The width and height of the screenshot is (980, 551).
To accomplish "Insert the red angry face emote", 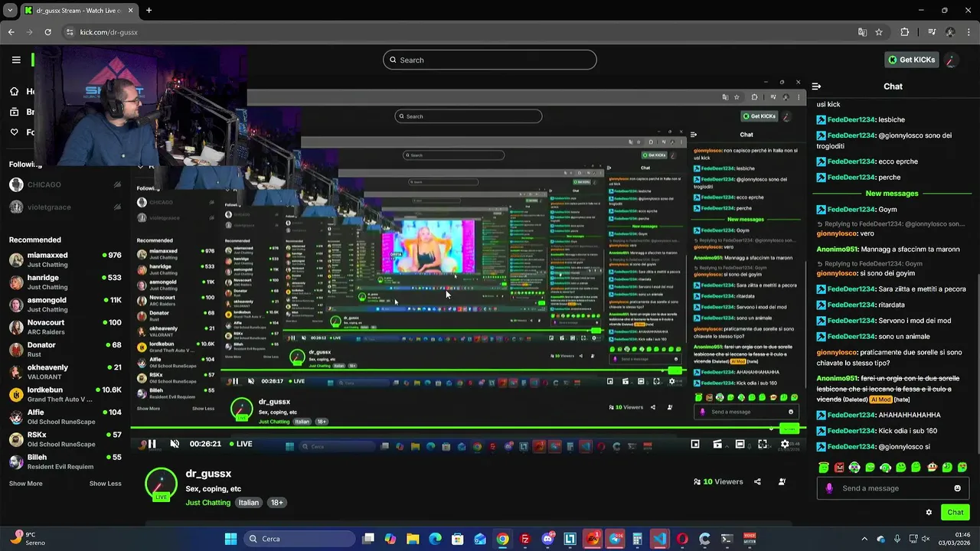I will coord(839,467).
